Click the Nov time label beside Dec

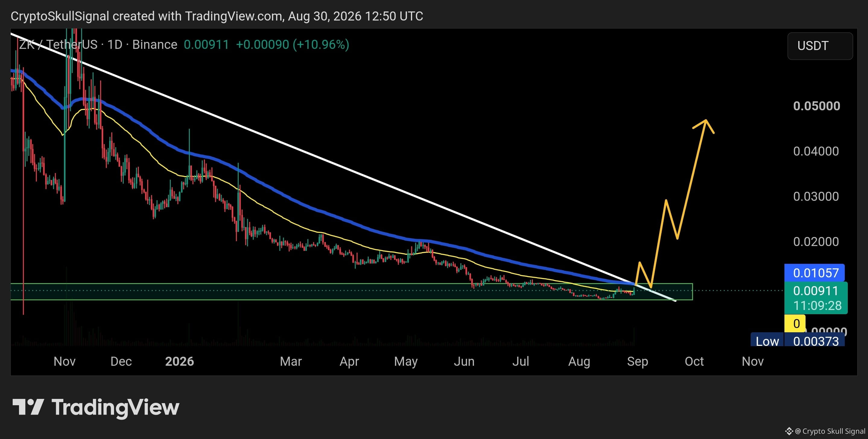point(64,362)
